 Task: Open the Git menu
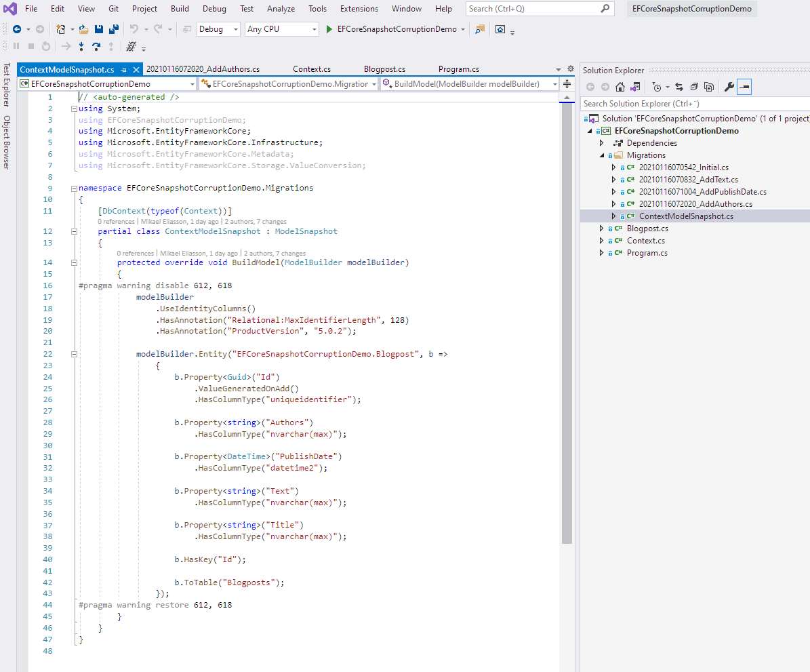click(113, 9)
